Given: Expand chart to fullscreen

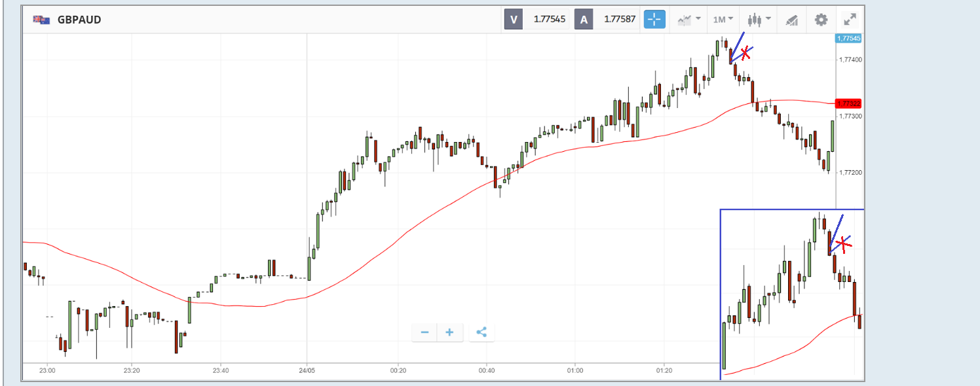Looking at the screenshot, I should coord(850,20).
